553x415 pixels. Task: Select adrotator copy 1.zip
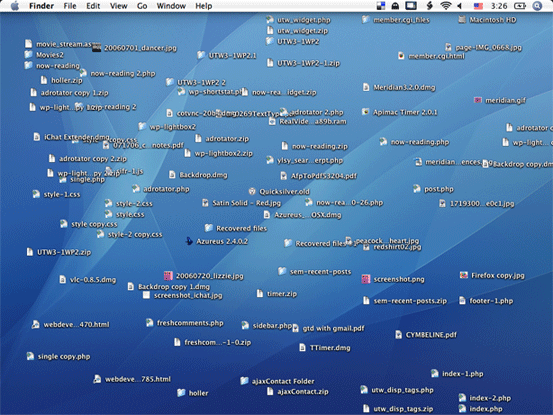pyautogui.click(x=69, y=93)
